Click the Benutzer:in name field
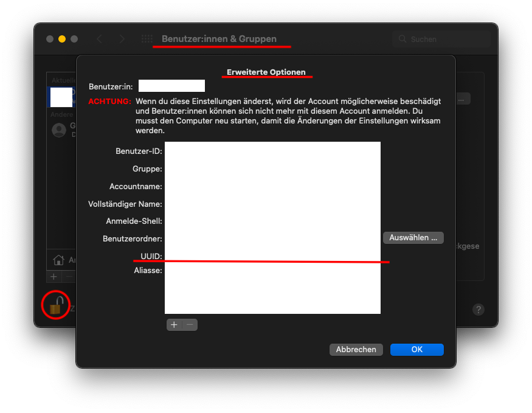This screenshot has width=532, height=413. (x=171, y=86)
